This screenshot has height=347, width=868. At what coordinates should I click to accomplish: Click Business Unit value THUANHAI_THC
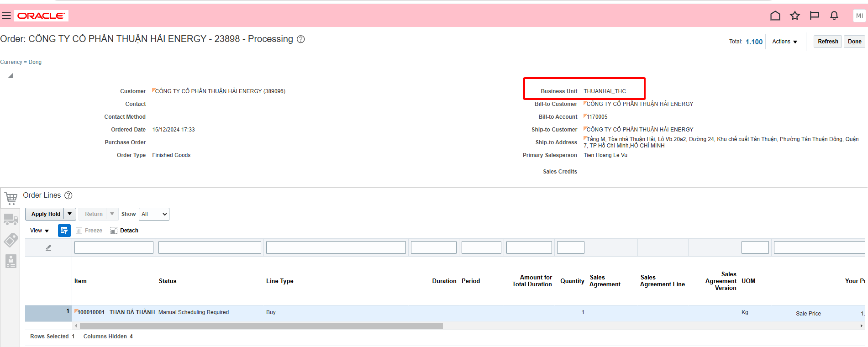point(605,91)
